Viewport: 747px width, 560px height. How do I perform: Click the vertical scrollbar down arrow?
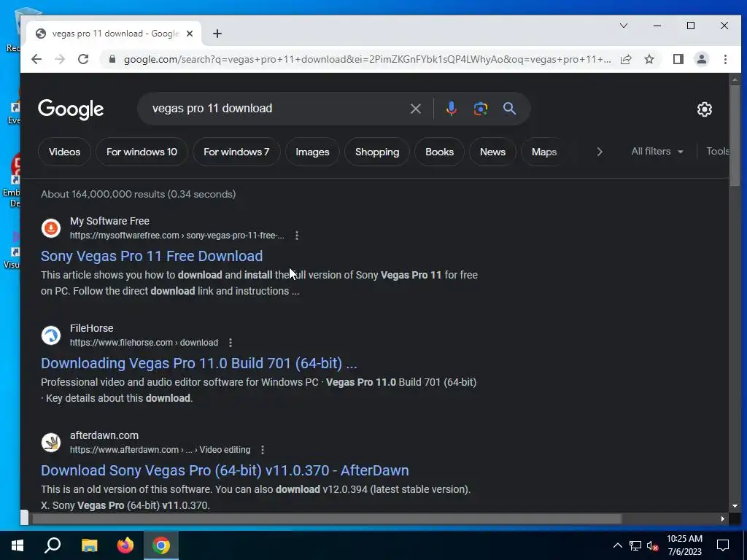(x=735, y=506)
